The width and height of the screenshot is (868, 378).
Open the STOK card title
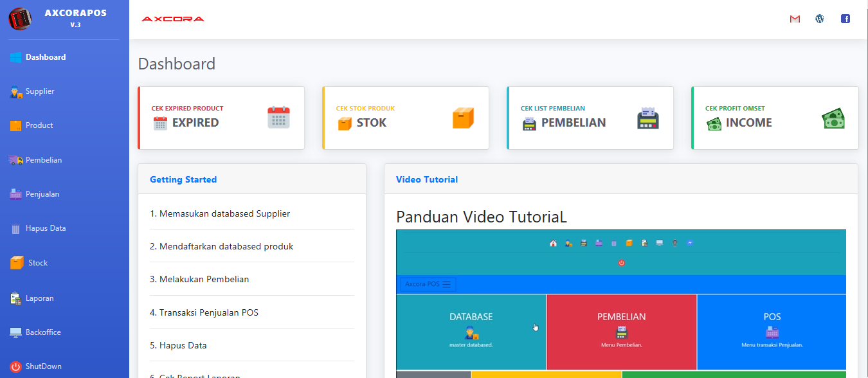(372, 123)
